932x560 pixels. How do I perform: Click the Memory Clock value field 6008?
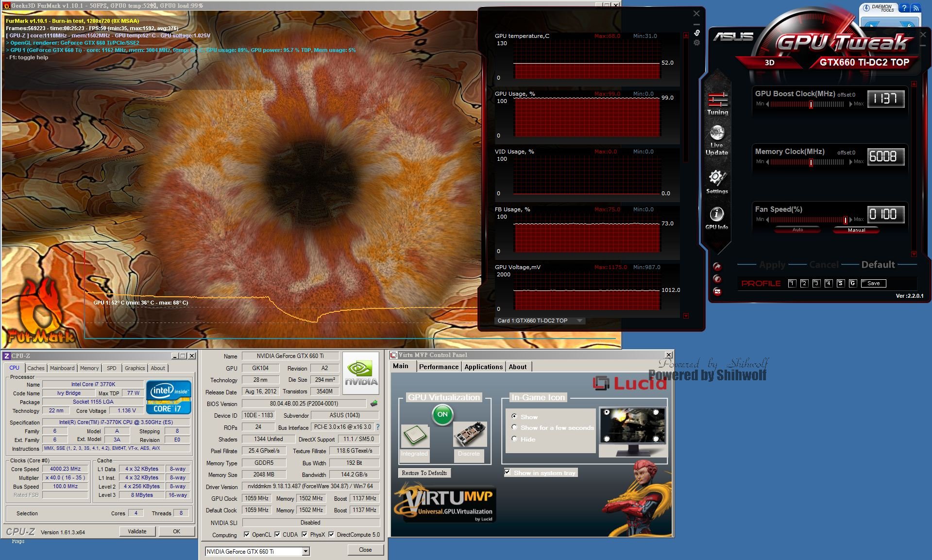pos(886,156)
